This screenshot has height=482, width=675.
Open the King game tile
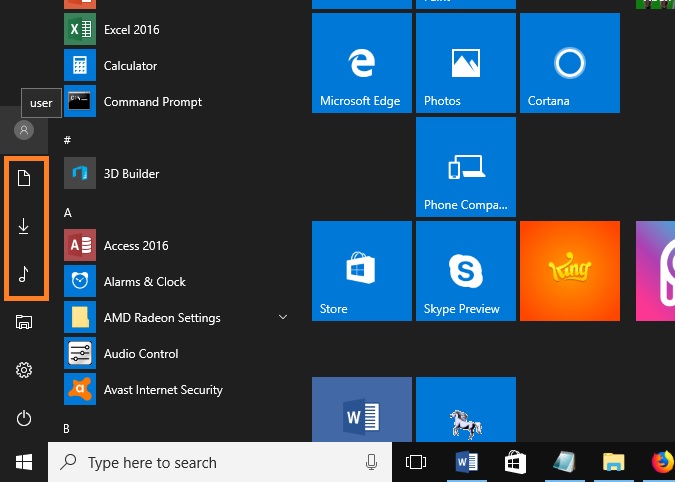[570, 271]
